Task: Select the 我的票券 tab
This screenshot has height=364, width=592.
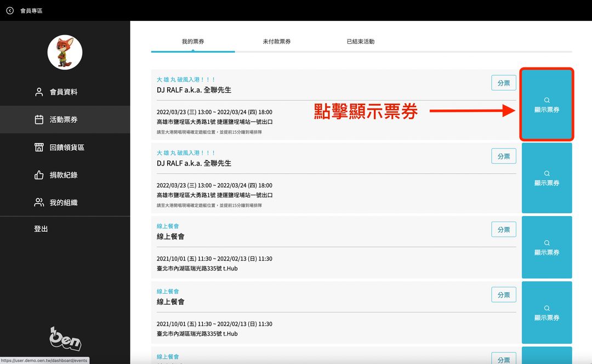Action: pos(193,42)
